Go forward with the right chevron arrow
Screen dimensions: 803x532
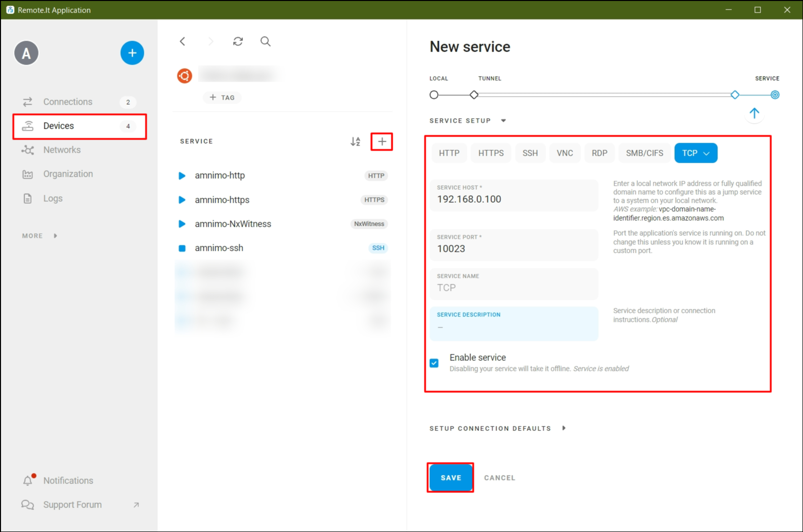click(x=210, y=42)
